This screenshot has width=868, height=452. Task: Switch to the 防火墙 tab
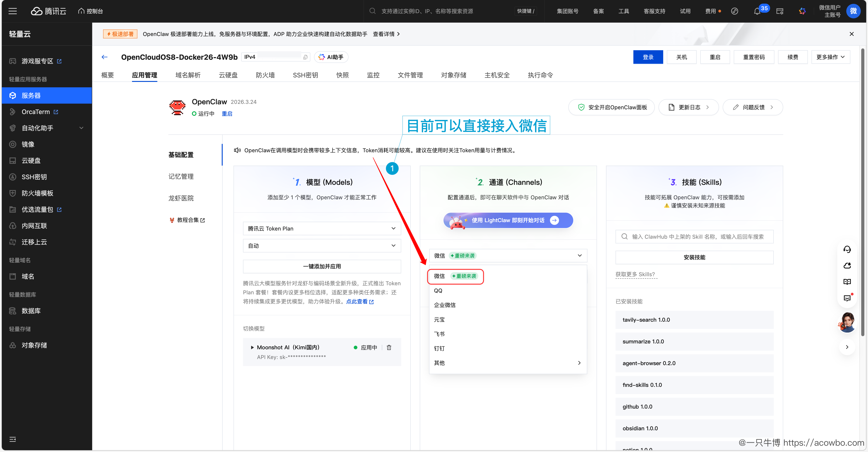[265, 75]
